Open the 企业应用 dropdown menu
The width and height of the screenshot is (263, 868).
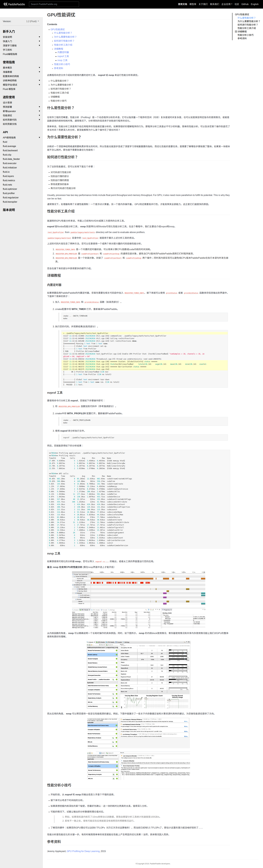coord(227,4)
